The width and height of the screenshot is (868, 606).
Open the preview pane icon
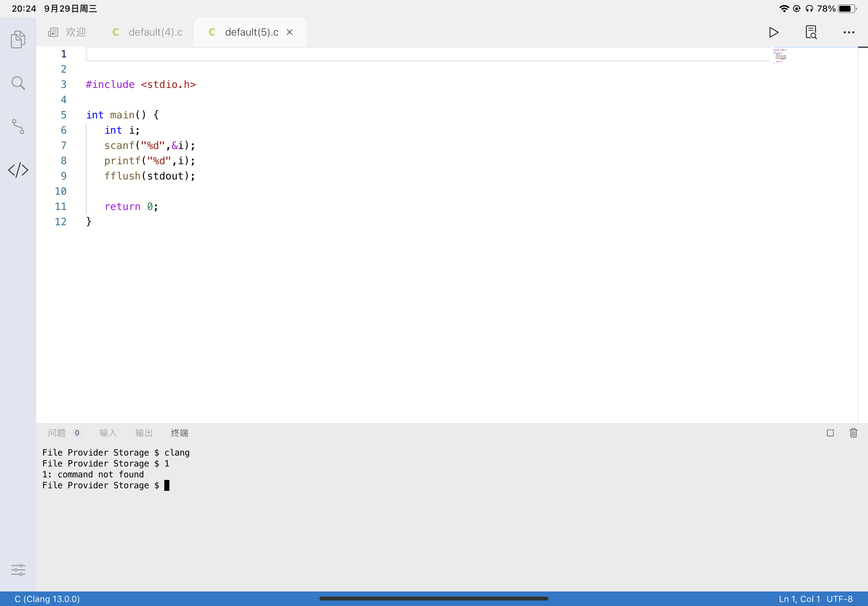811,32
